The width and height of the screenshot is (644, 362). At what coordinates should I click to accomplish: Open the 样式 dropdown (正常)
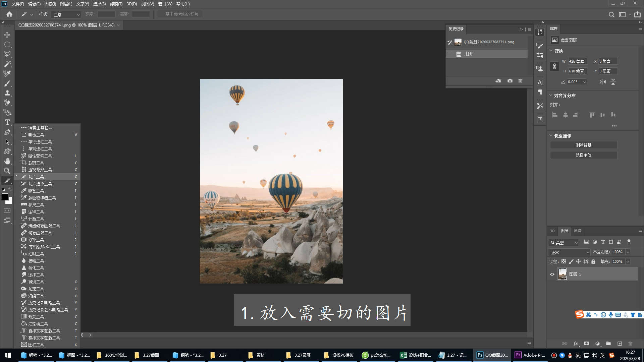point(66,15)
